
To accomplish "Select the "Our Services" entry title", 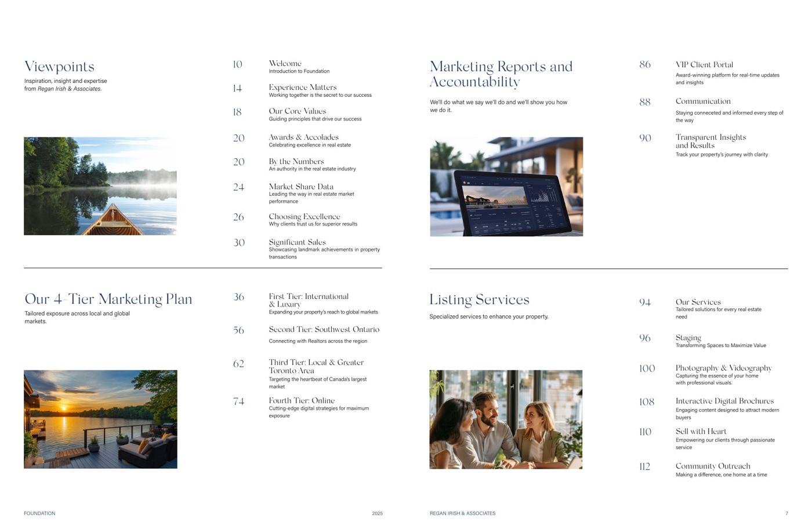I will 698,302.
